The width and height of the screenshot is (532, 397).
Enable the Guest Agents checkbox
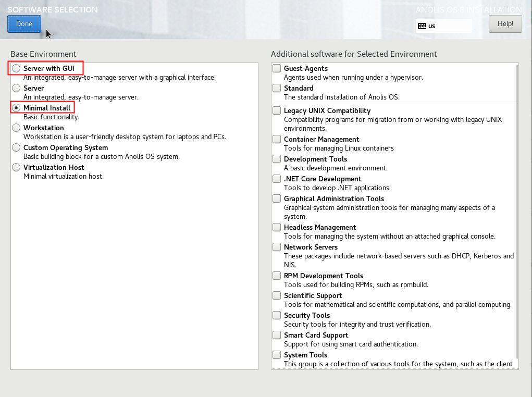tap(277, 68)
